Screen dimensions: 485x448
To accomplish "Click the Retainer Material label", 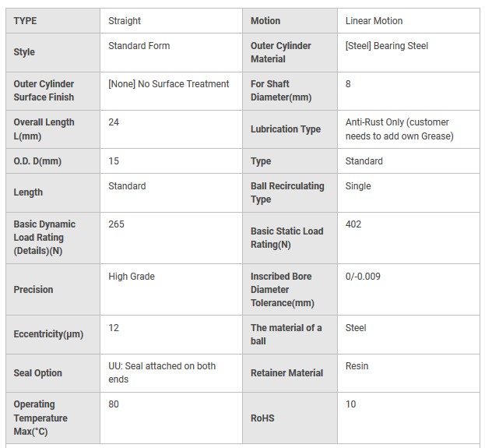I will (286, 372).
